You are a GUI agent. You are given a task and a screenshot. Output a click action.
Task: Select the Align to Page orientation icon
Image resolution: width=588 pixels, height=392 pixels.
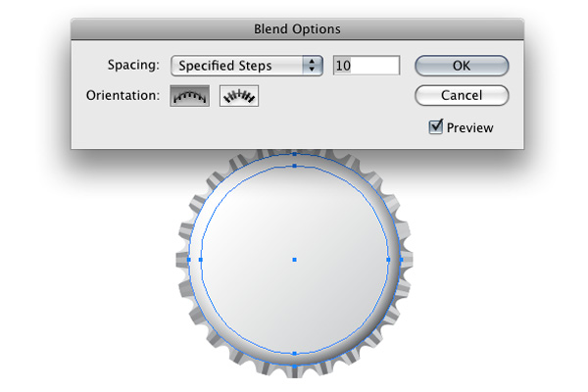coord(189,95)
